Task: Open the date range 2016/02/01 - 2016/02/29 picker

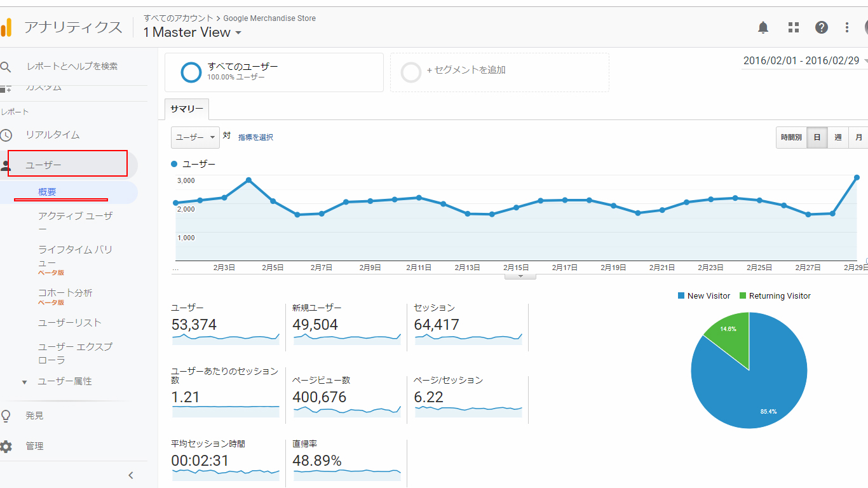Action: (804, 61)
